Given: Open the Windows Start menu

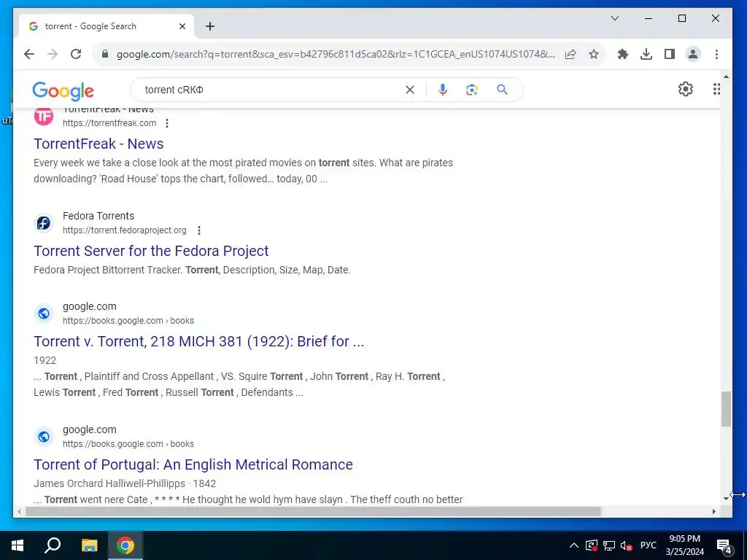Looking at the screenshot, I should pos(18,545).
